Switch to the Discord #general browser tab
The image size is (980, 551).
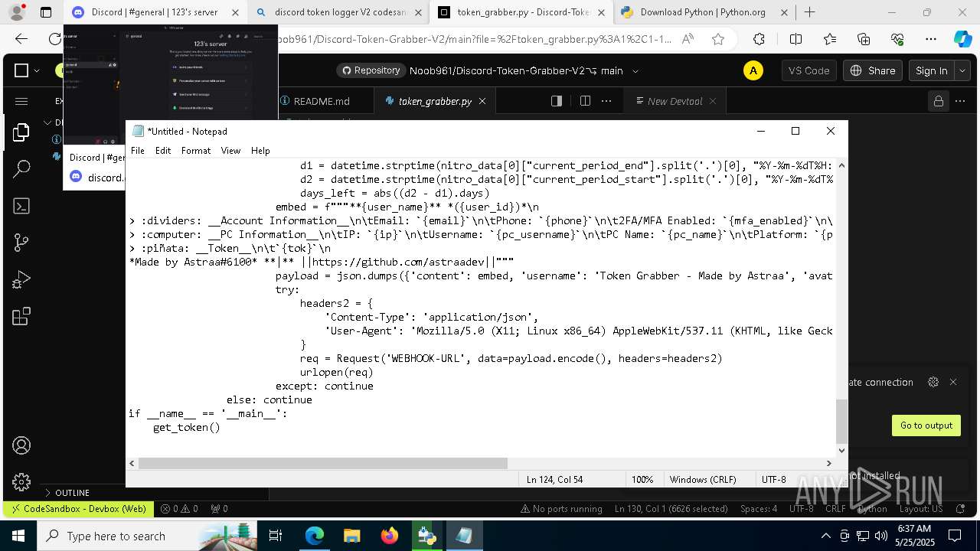click(155, 12)
